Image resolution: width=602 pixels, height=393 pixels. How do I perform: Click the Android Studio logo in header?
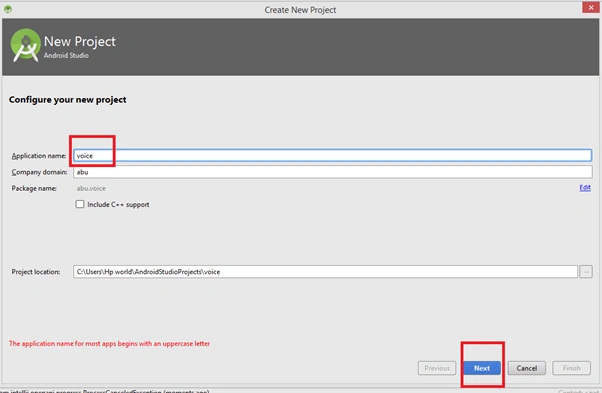(x=25, y=45)
